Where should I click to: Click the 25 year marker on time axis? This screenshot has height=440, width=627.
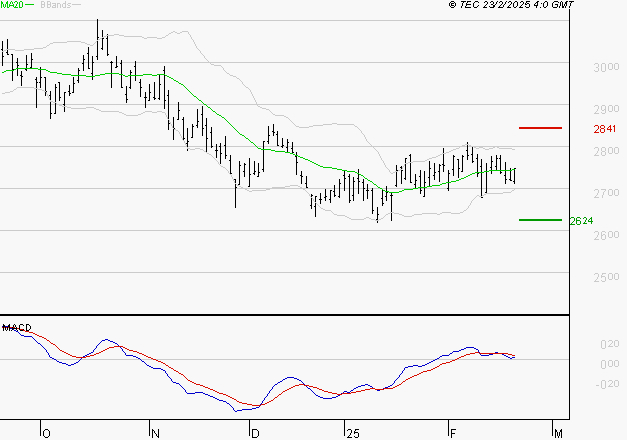click(x=353, y=434)
